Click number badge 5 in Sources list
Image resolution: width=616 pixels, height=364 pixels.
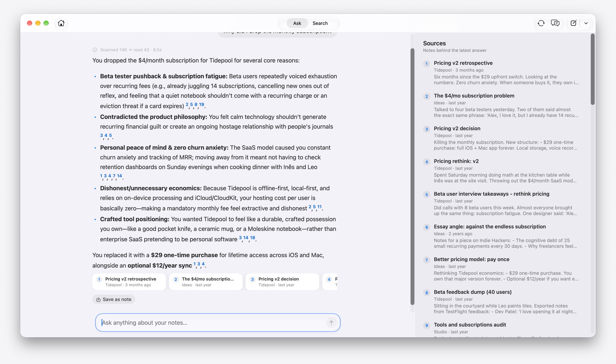426,195
